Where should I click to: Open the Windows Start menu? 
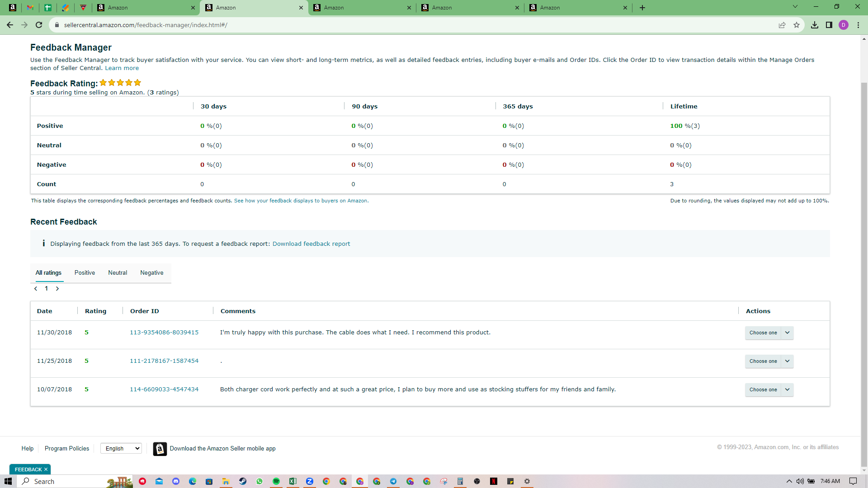click(8, 481)
